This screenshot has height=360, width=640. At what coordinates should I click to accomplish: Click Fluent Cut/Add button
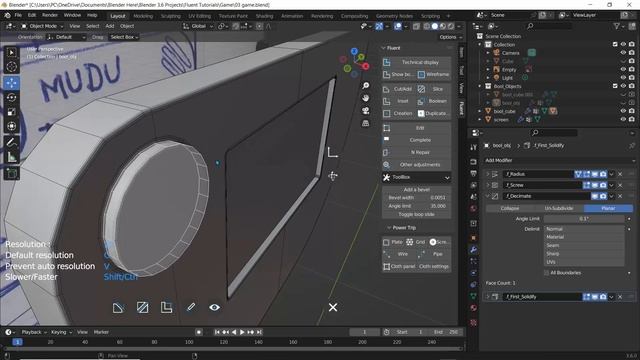pyautogui.click(x=398, y=89)
